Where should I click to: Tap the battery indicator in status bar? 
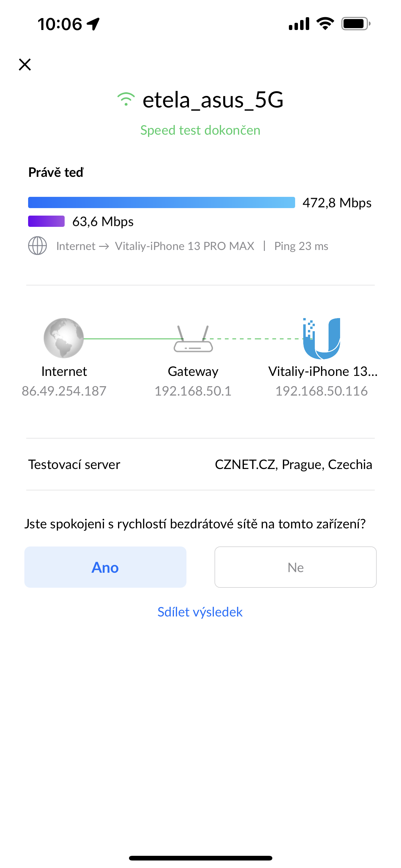[355, 24]
